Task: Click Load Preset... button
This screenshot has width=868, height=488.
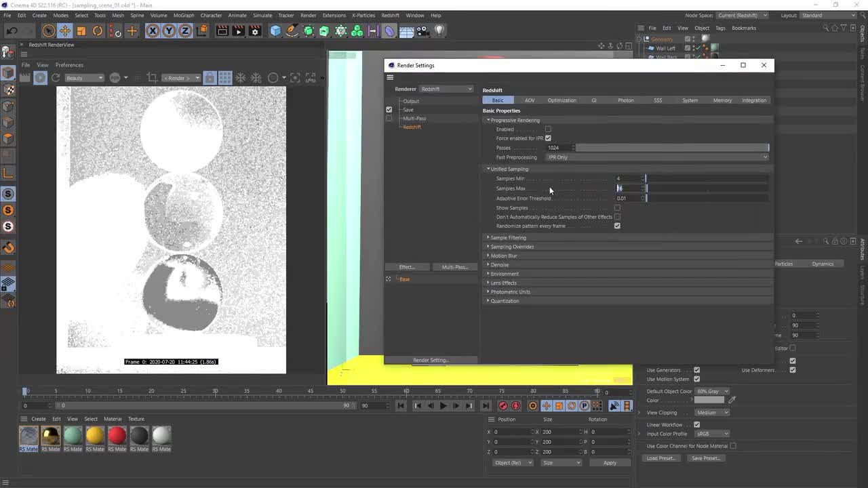Action: [x=660, y=458]
